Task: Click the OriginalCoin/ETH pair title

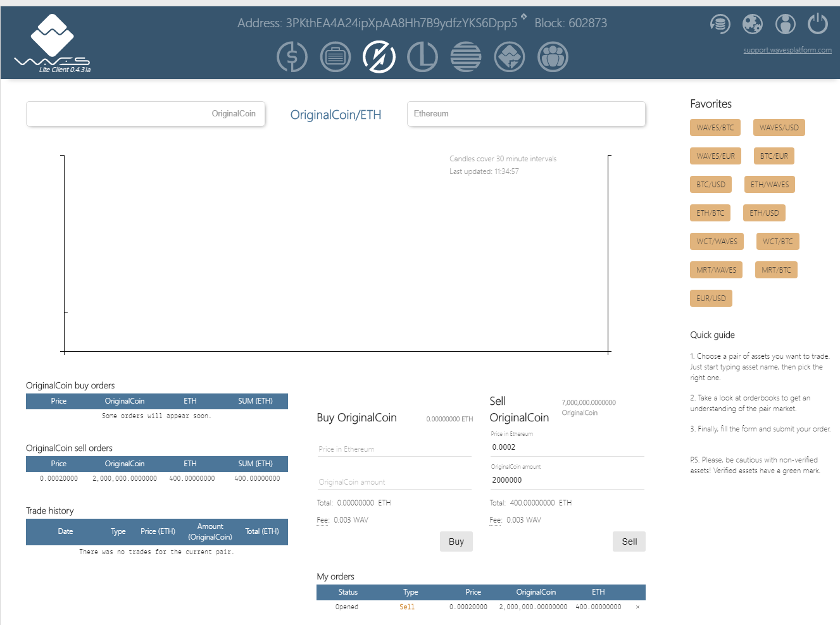Action: 335,115
